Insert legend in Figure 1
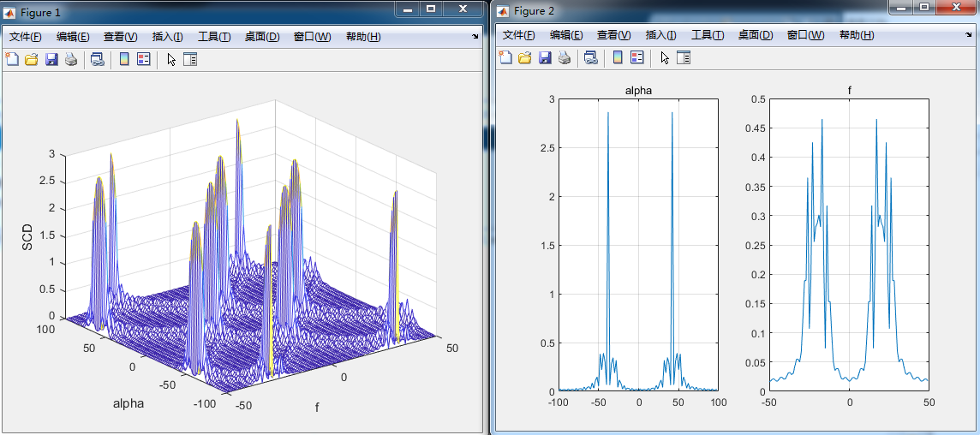This screenshot has width=980, height=435. click(x=144, y=59)
